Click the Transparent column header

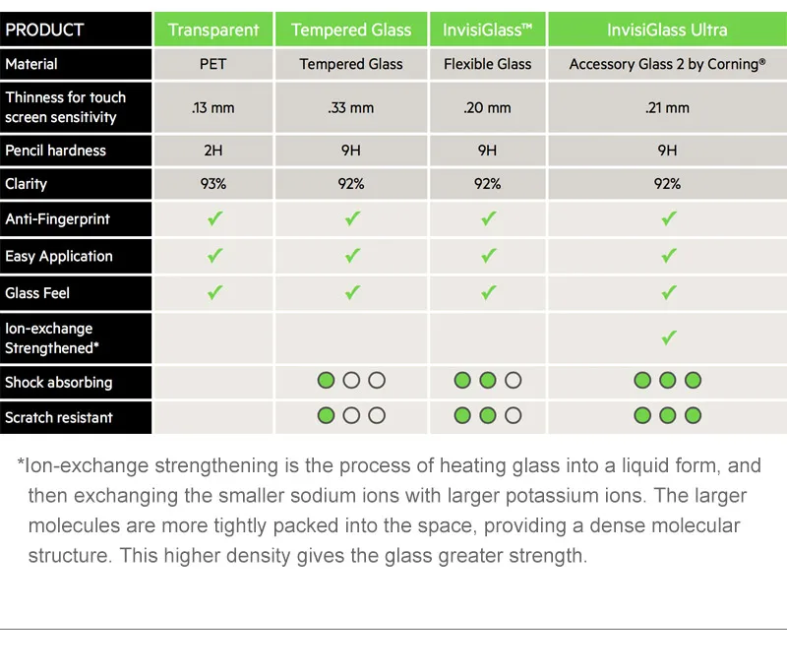[213, 30]
